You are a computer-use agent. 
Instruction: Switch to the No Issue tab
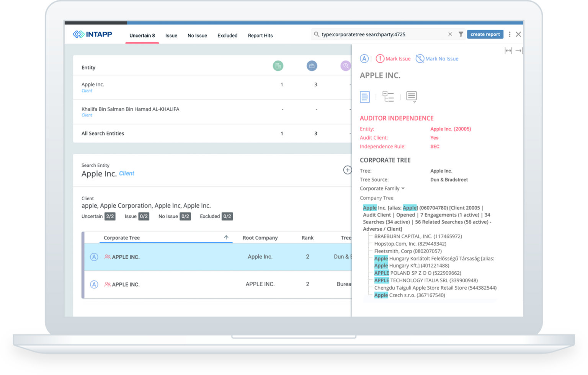click(197, 36)
